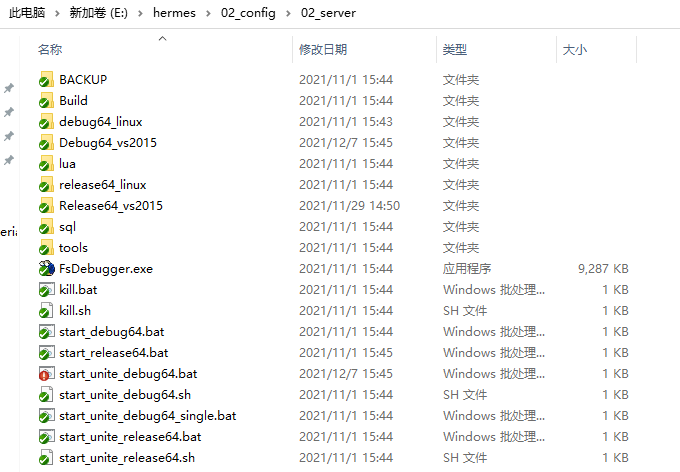
Task: Click the kill.sh file icon
Action: [x=46, y=311]
